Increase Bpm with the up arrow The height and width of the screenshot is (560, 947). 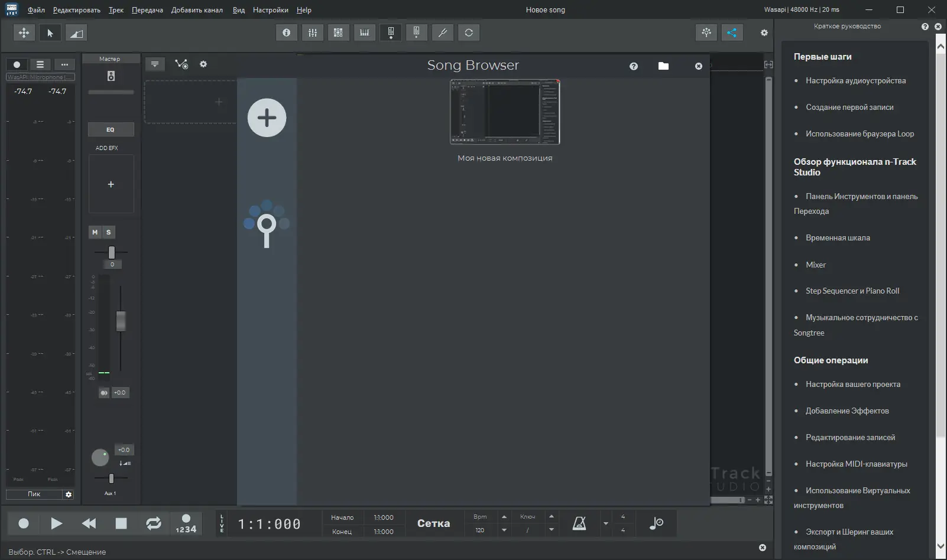[504, 517]
